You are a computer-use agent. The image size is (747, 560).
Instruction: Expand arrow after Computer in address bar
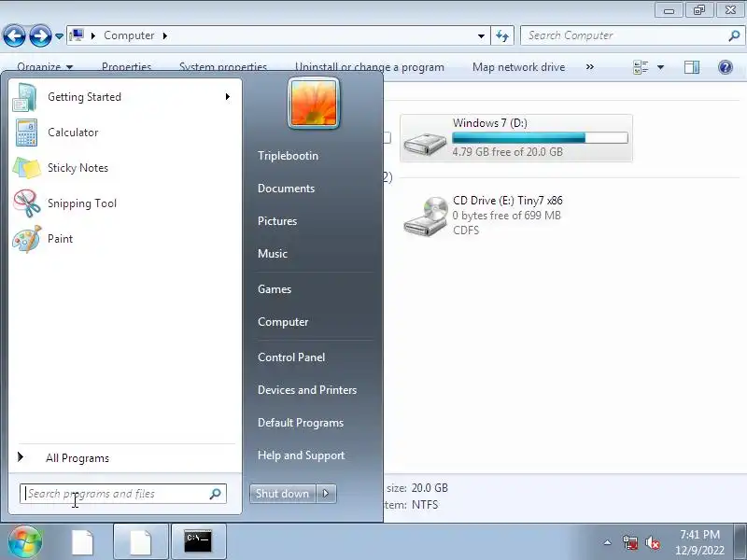[165, 35]
